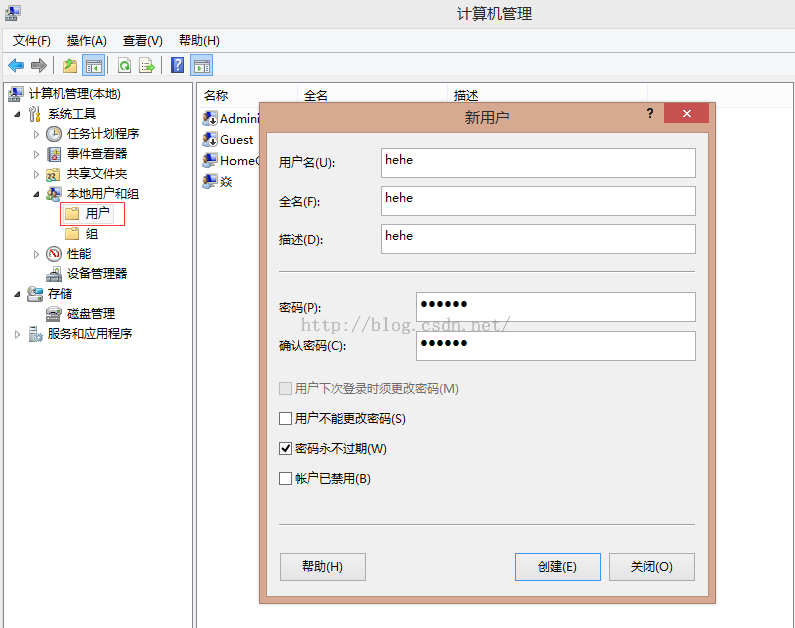Image resolution: width=795 pixels, height=628 pixels.
Task: Click the 服务和应用程序 icon
Action: 35,334
